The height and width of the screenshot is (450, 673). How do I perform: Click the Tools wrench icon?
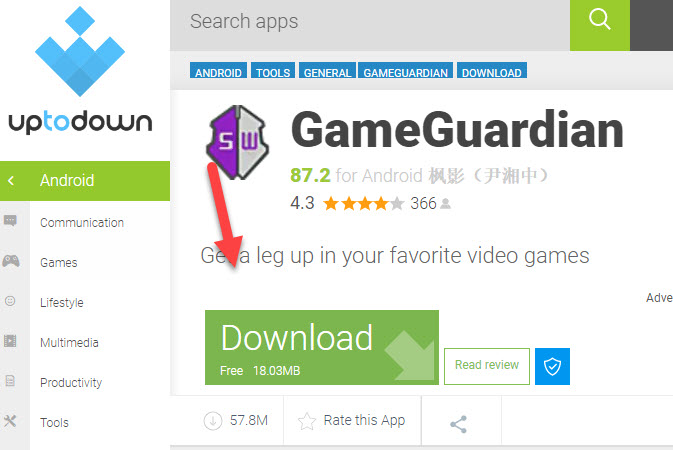[x=10, y=421]
